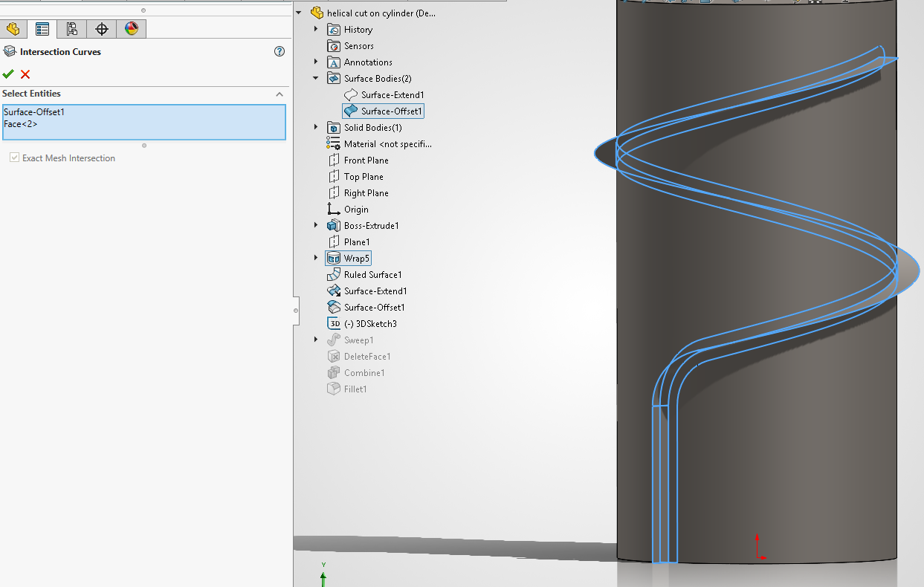Open the Intersection Curves help
The width and height of the screenshot is (924, 587).
[280, 51]
